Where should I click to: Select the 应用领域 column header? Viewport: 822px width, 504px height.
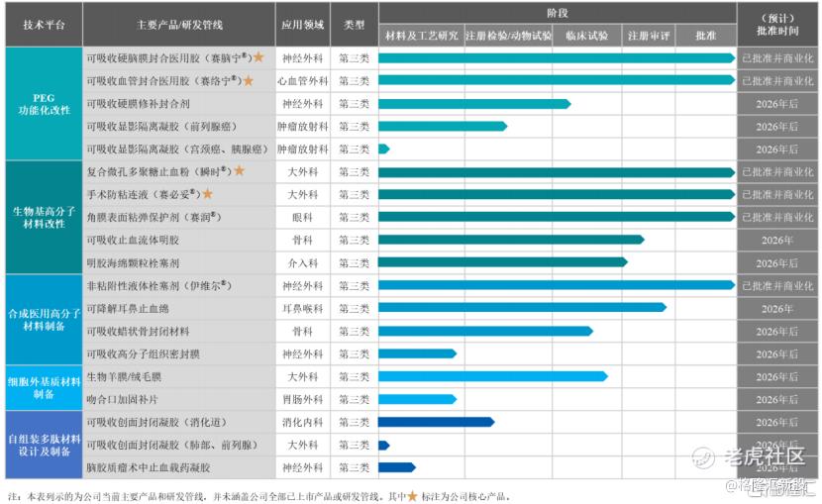[302, 25]
